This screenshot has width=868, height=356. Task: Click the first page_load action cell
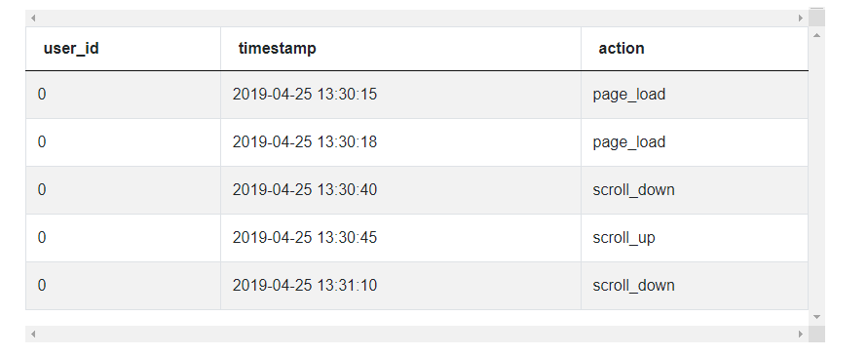click(695, 95)
